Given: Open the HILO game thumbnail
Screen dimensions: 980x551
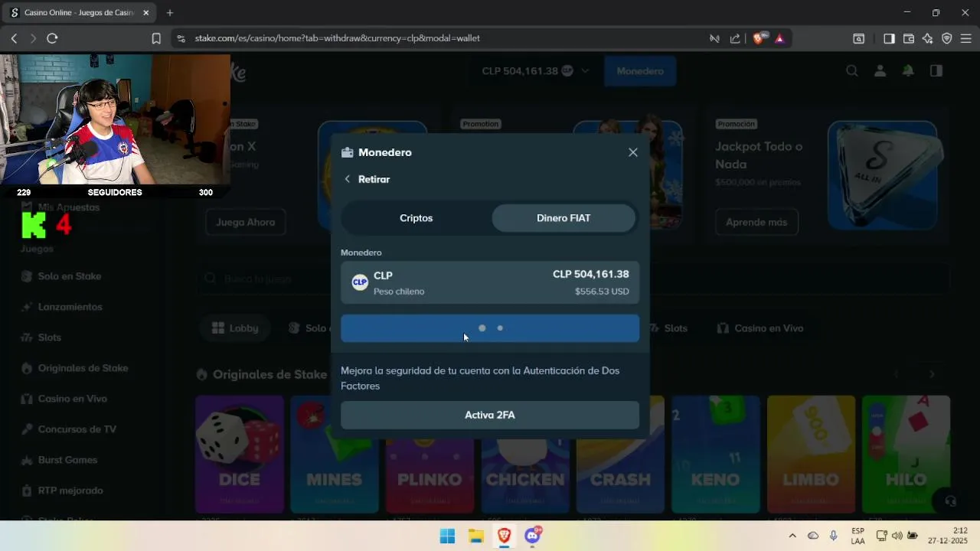Looking at the screenshot, I should click(x=906, y=454).
